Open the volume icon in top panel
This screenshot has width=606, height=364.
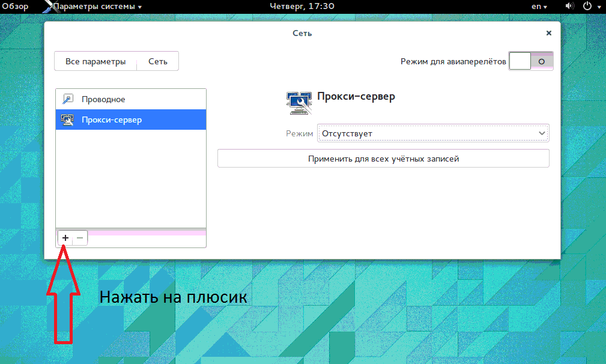click(570, 6)
